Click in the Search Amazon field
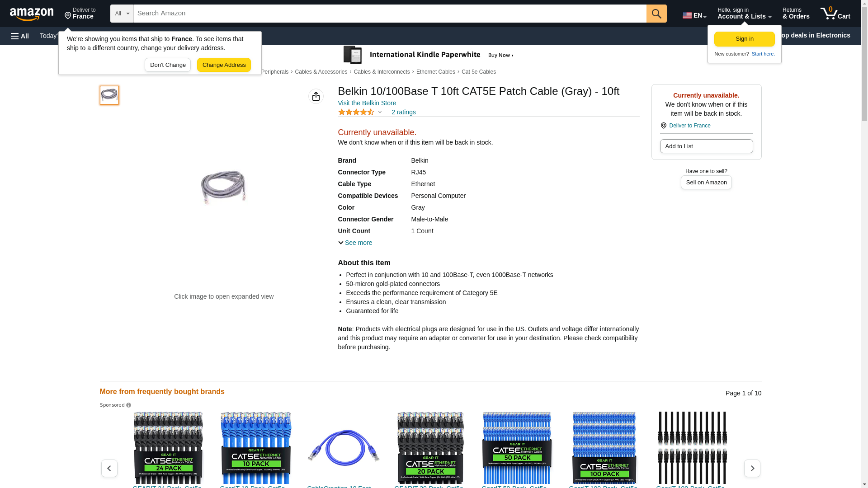The width and height of the screenshot is (868, 488). (x=389, y=14)
